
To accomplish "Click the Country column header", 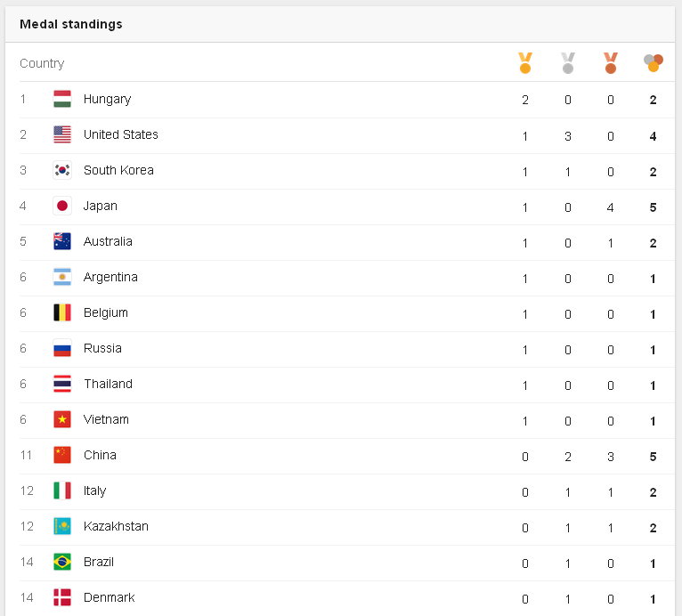I will click(42, 63).
